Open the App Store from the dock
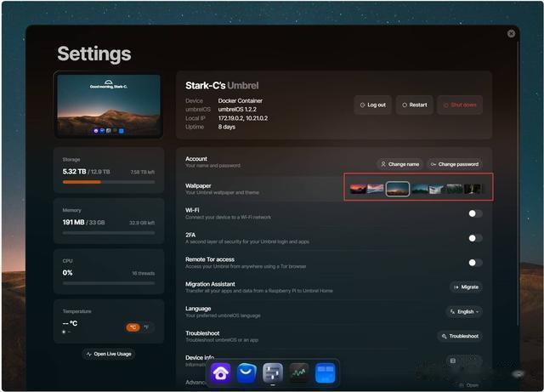The height and width of the screenshot is (392, 544). [246, 373]
